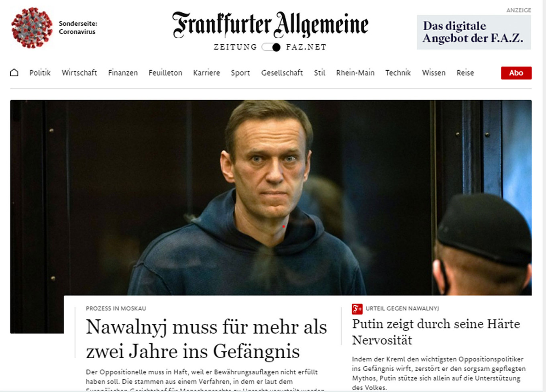This screenshot has height=392, width=546.
Task: Open Sonderseite: Coronavirus link
Action: (x=78, y=28)
